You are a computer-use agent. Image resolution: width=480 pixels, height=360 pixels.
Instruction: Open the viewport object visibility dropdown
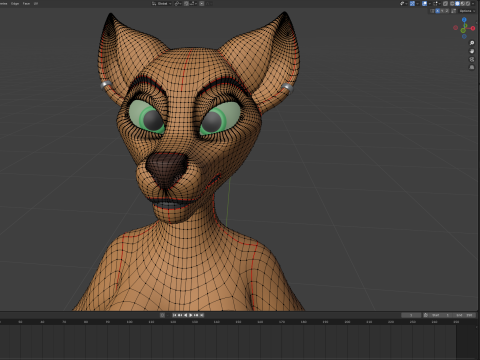coord(403,4)
